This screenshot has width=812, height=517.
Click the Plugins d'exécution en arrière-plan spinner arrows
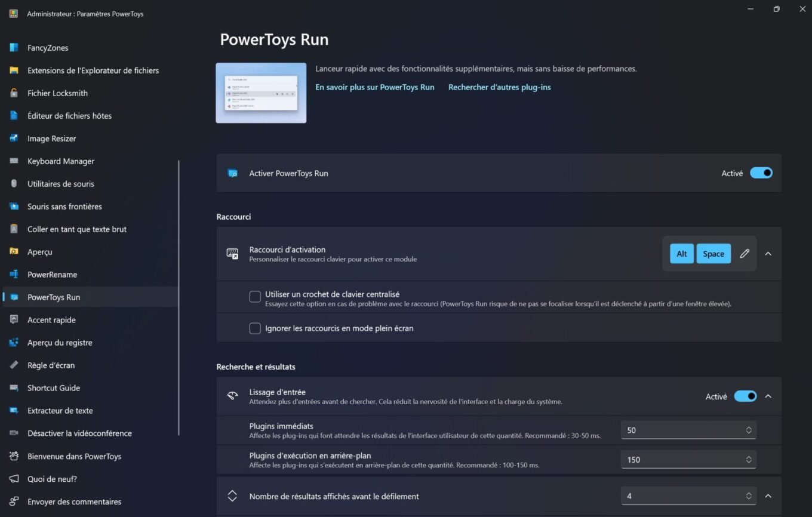[x=748, y=460]
